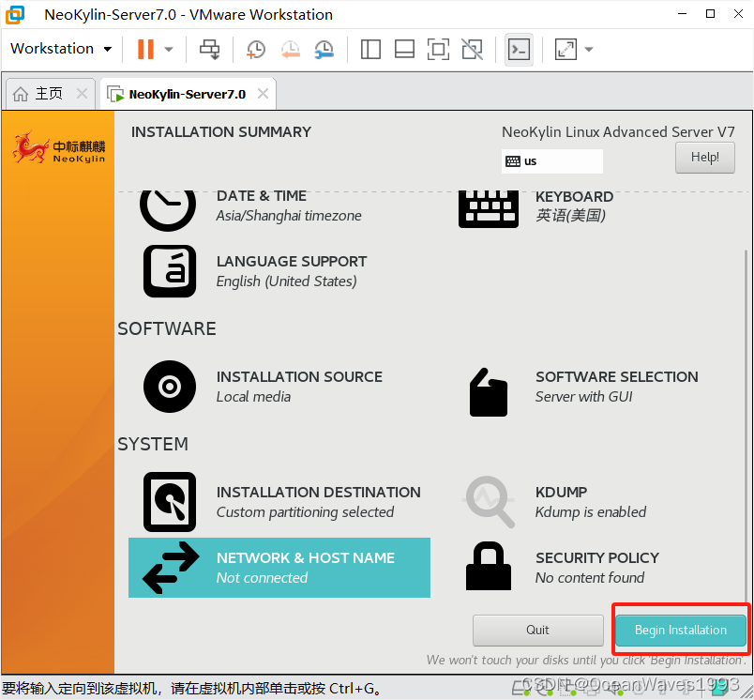Click the send Ctrl+Alt+Del icon
This screenshot has height=700, width=754.
pyautogui.click(x=210, y=49)
